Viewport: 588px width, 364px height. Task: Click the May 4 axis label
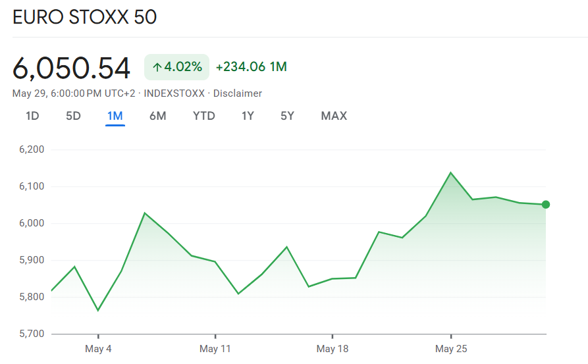98,349
